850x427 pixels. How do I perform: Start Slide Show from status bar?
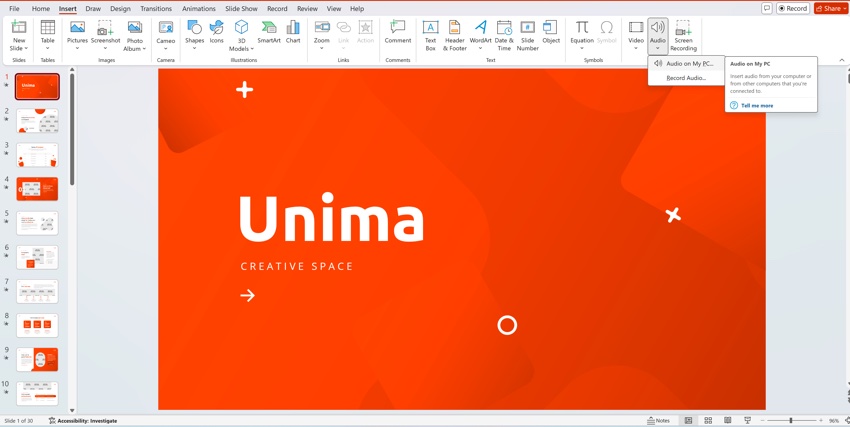tap(748, 420)
